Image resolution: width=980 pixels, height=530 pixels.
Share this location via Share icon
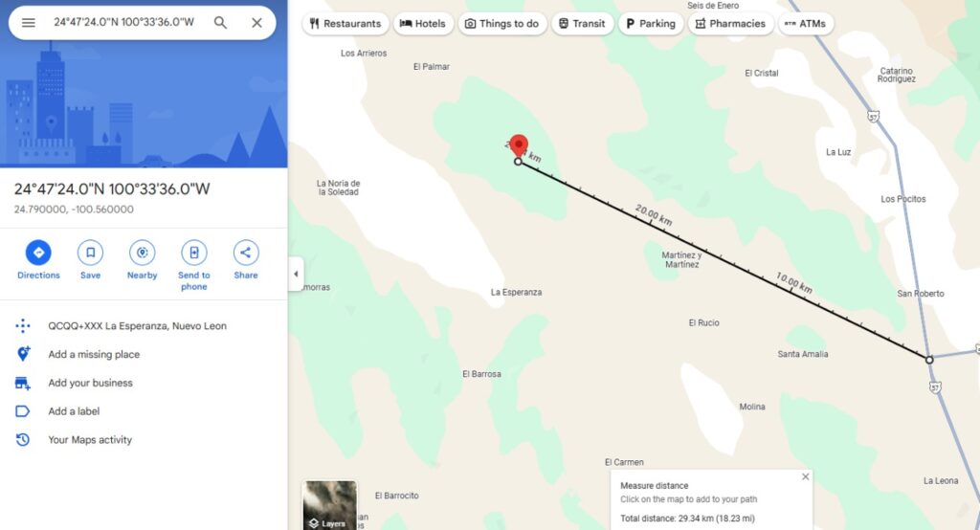246,253
